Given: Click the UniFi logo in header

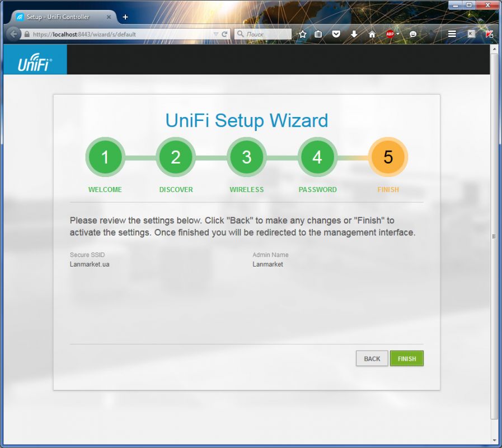Looking at the screenshot, I should click(35, 60).
